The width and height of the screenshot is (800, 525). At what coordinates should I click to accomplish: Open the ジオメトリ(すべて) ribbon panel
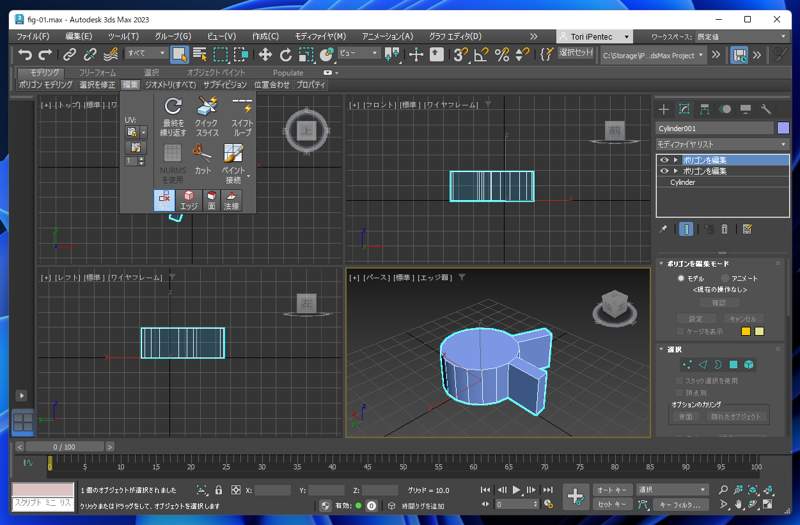pyautogui.click(x=170, y=85)
